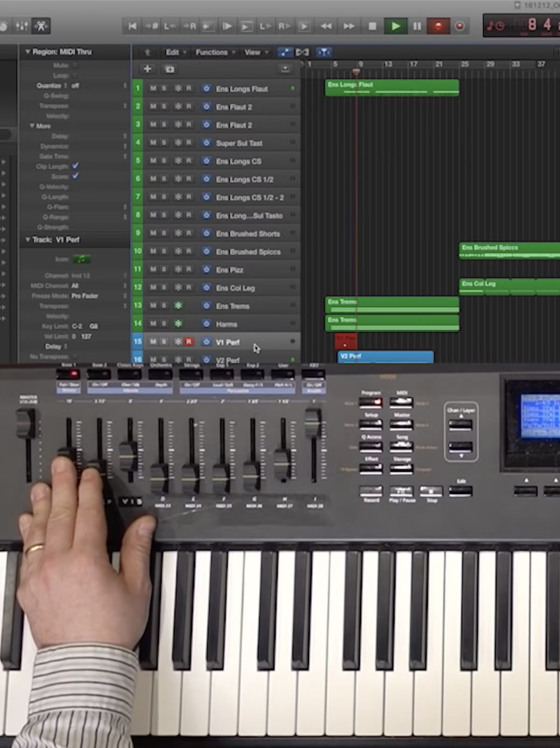Click Go to Beginning transport icon
The image size is (560, 748).
[x=132, y=26]
